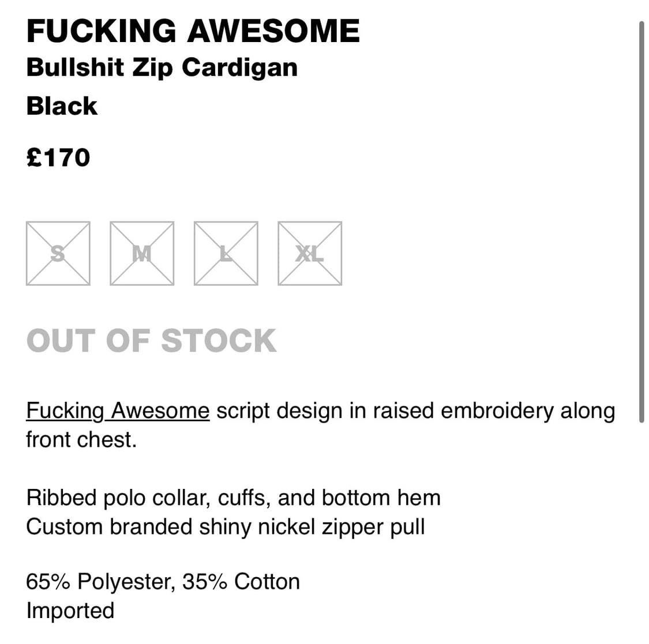Click the Imported text line

click(x=70, y=610)
